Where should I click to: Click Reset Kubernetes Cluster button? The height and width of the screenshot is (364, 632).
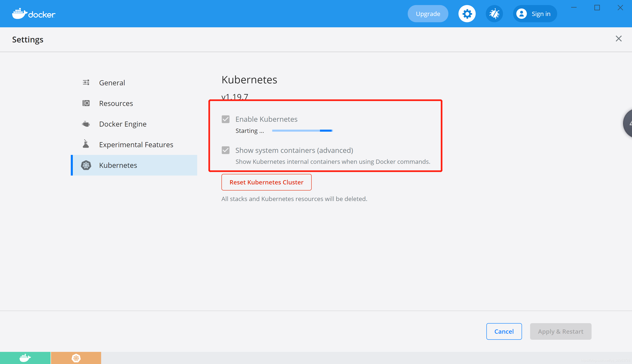(x=267, y=182)
